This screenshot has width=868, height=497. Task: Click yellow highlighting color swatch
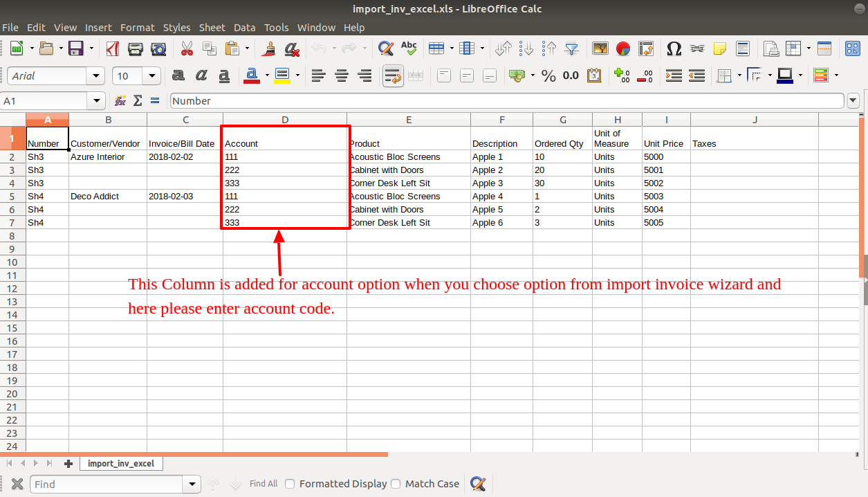coord(282,75)
